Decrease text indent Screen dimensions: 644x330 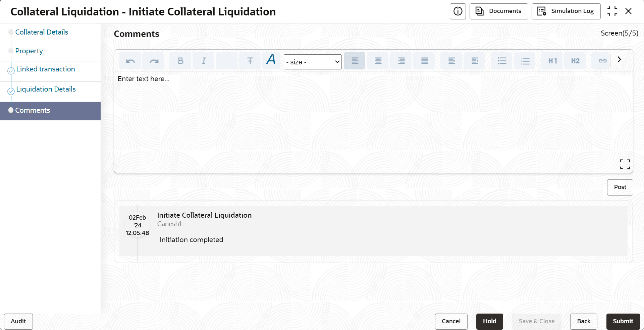(475, 61)
